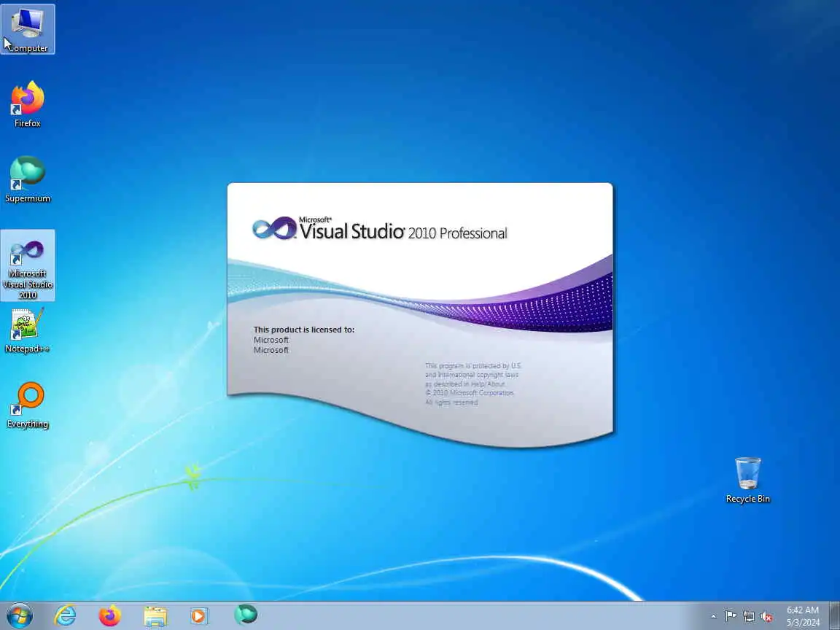Select the Notepad++ desktop shortcut
The width and height of the screenshot is (840, 630).
tap(27, 330)
